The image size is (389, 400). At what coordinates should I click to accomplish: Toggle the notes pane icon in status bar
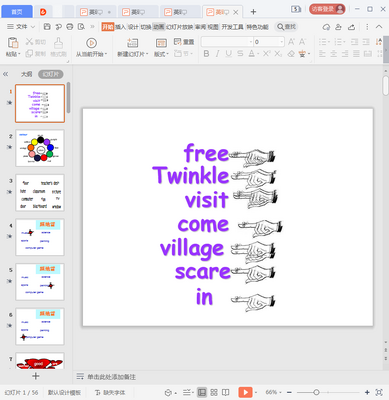[188, 393]
